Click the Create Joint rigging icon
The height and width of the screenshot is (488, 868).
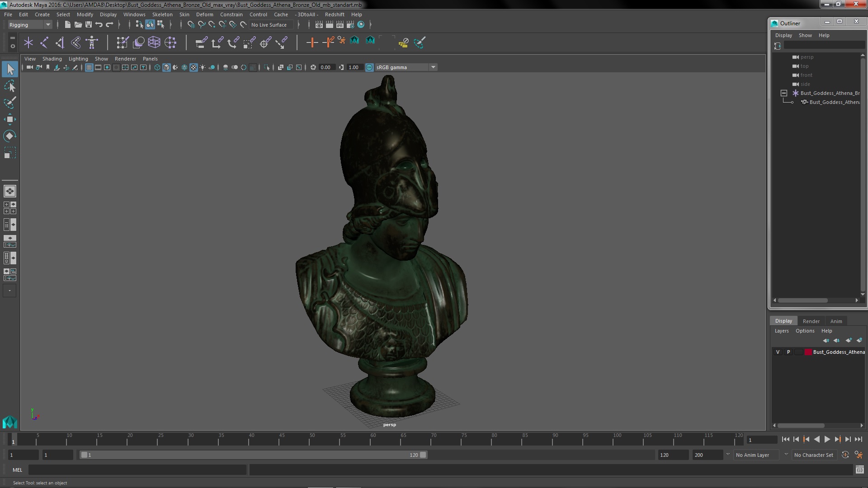[44, 42]
